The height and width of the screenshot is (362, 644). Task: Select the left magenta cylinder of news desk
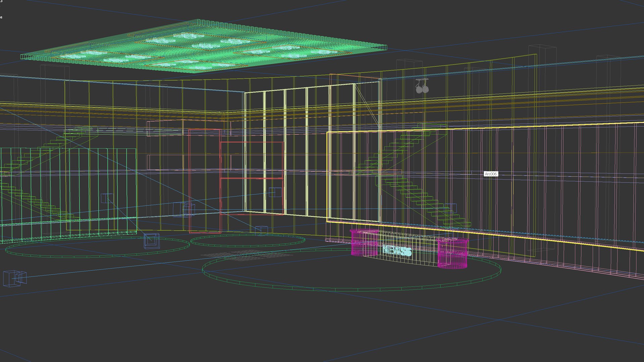(364, 243)
